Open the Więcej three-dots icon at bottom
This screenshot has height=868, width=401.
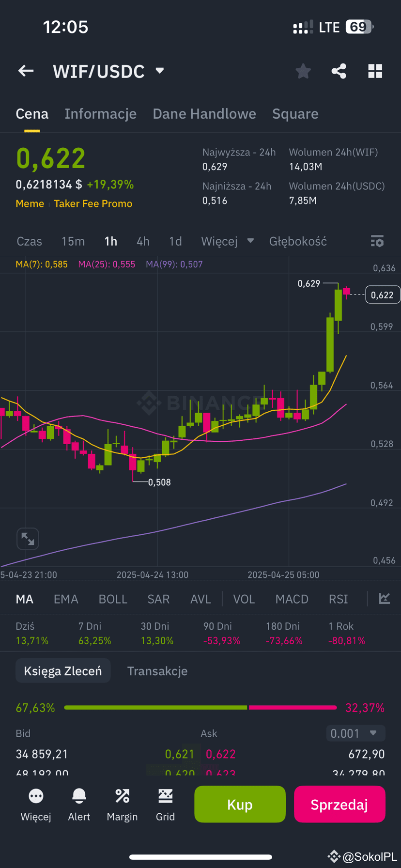tap(36, 796)
